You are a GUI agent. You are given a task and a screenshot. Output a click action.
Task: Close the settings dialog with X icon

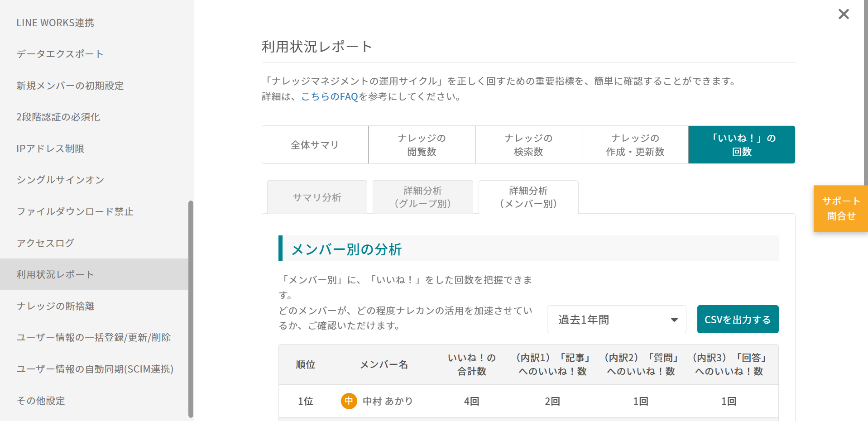(x=843, y=14)
